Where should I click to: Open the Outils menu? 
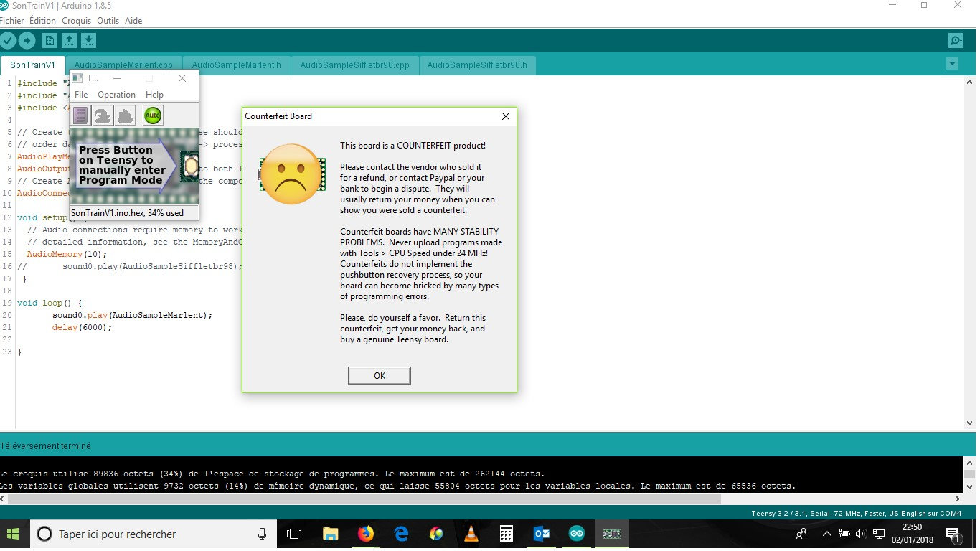coord(108,21)
